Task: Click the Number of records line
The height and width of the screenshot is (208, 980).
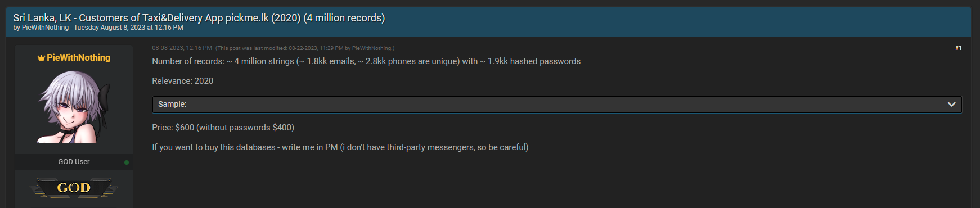Action: pos(366,61)
